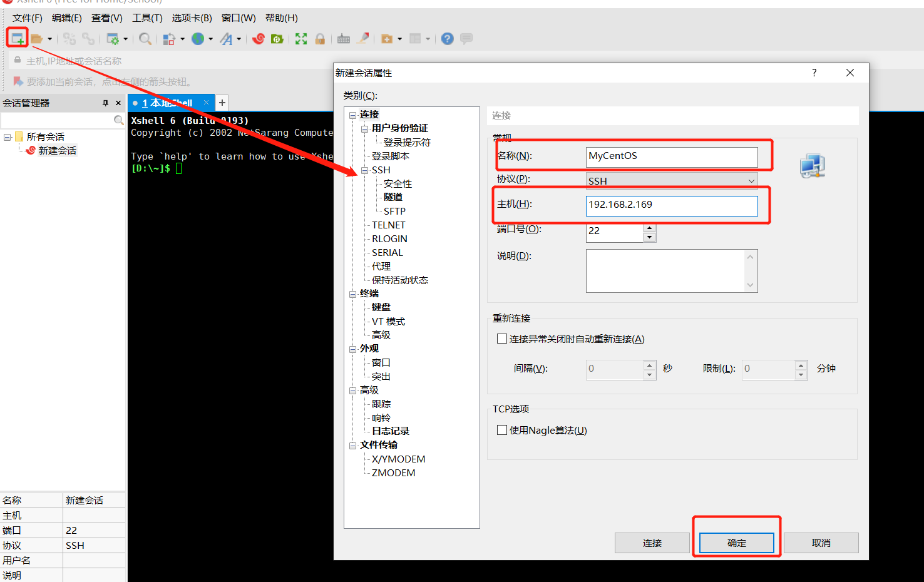Click the full screen toolbar icon

pyautogui.click(x=301, y=38)
